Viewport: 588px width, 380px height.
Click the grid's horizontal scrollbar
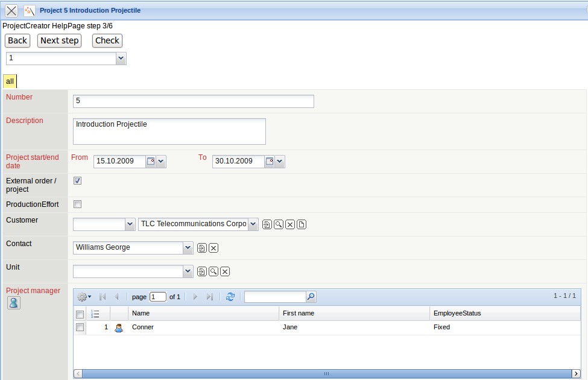click(x=326, y=373)
